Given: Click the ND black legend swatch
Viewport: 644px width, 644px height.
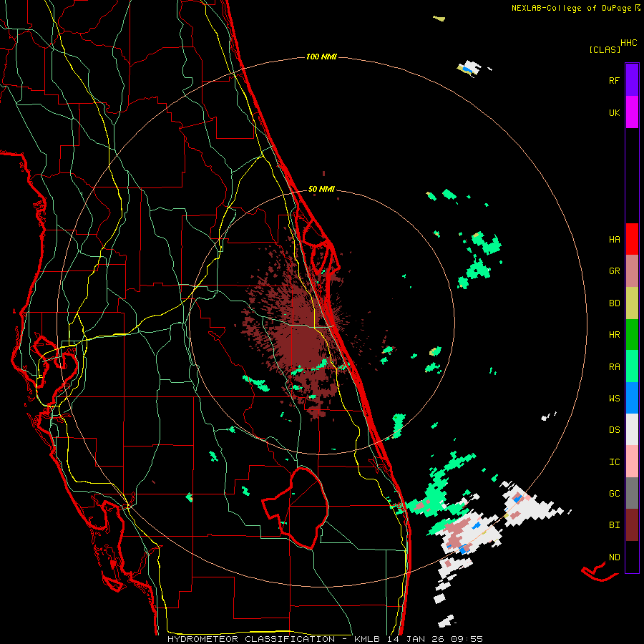Looking at the screenshot, I should pos(632,557).
